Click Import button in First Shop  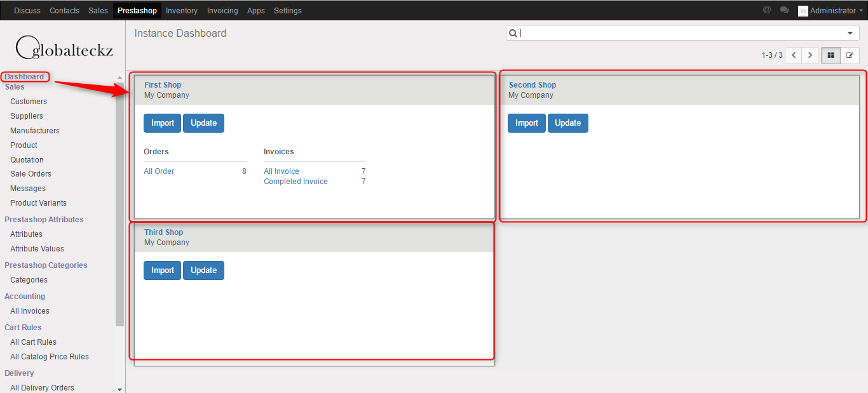point(162,123)
